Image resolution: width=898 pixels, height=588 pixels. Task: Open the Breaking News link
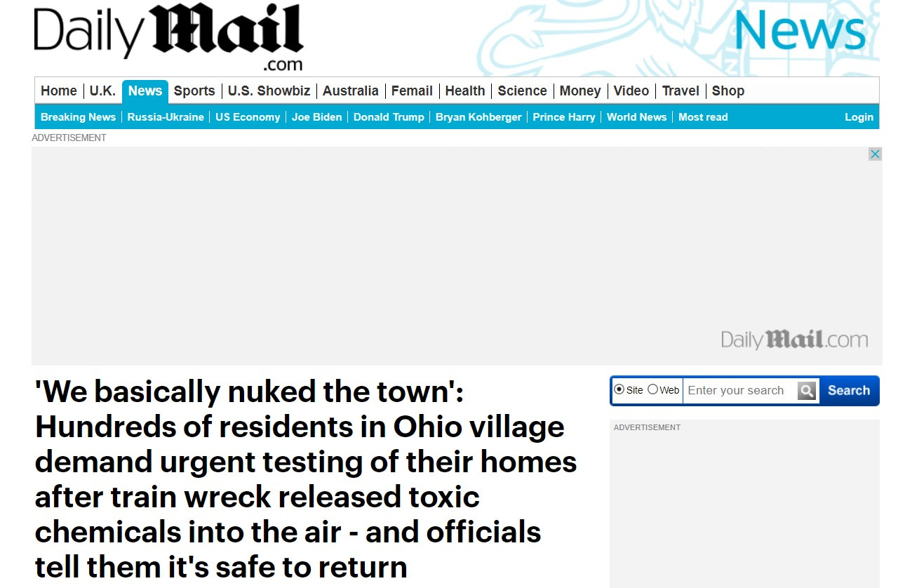point(78,117)
